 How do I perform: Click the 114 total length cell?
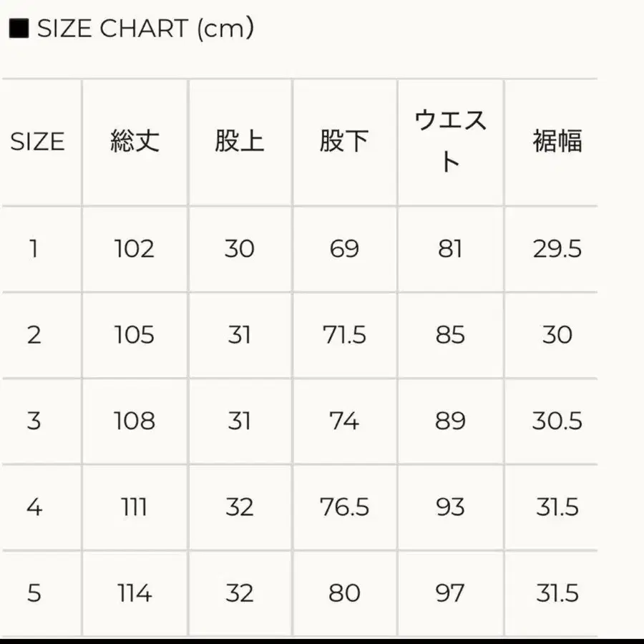coord(135,593)
